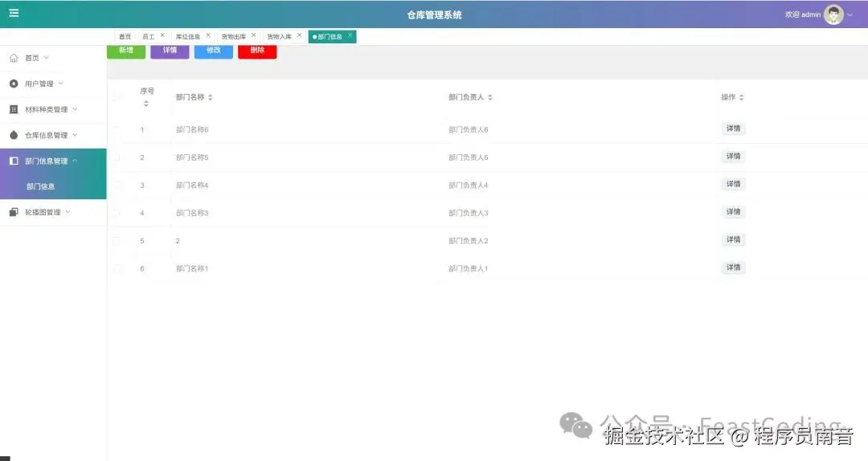The image size is (868, 461).
Task: Select the 部门负责人5 cell
Action: (469, 157)
